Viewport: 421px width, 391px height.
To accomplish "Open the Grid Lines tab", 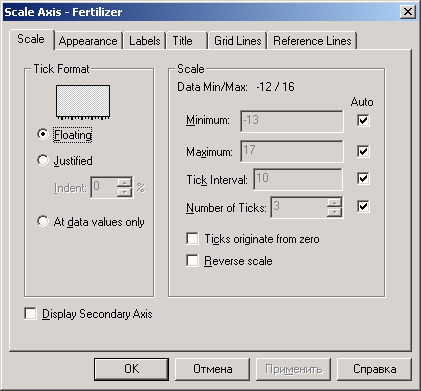I will [238, 41].
